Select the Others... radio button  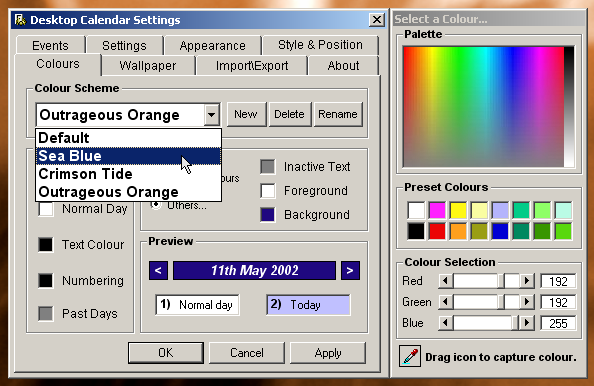click(x=156, y=205)
